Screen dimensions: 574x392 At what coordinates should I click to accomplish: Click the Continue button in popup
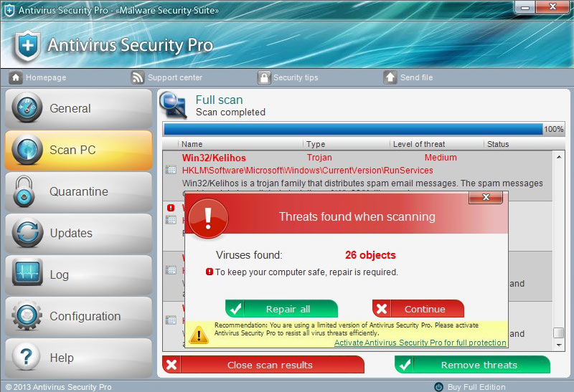(418, 309)
